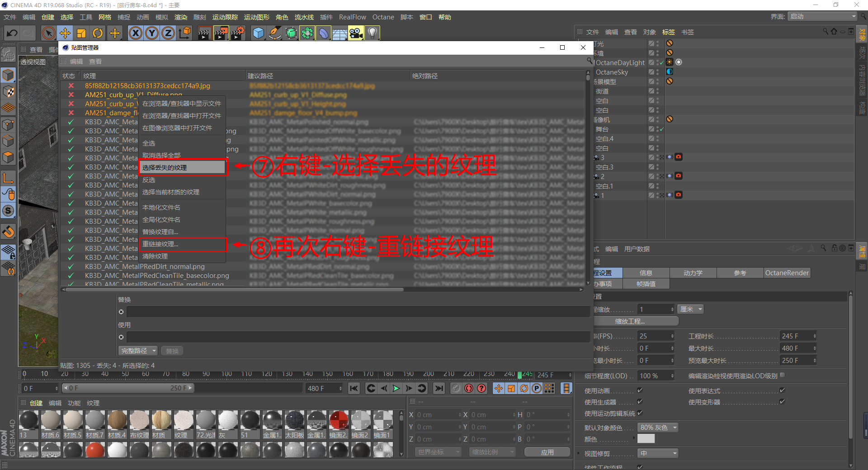The width and height of the screenshot is (868, 470).
Task: Render the active view
Action: tap(204, 33)
